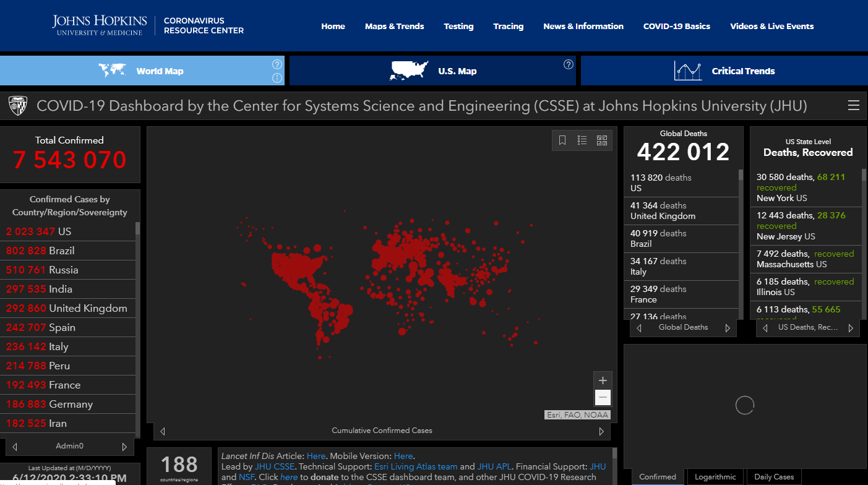Select Massachusetts US deaths entry
868x485 pixels.
pyautogui.click(x=806, y=259)
